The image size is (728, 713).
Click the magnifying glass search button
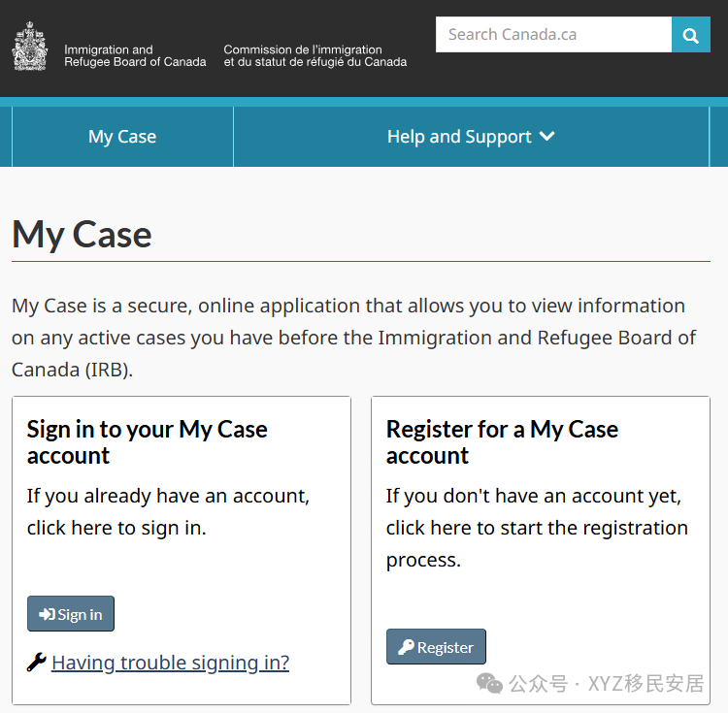click(x=690, y=35)
